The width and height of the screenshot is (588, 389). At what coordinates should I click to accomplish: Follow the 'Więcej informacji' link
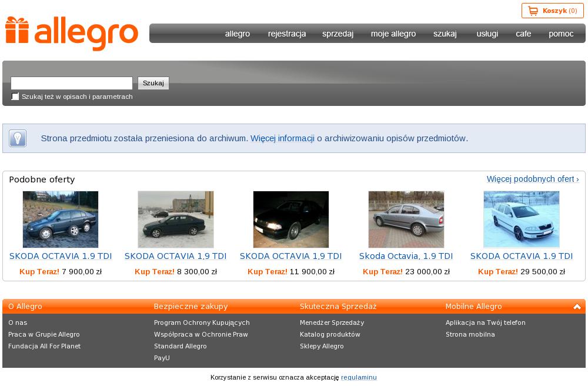pos(282,138)
